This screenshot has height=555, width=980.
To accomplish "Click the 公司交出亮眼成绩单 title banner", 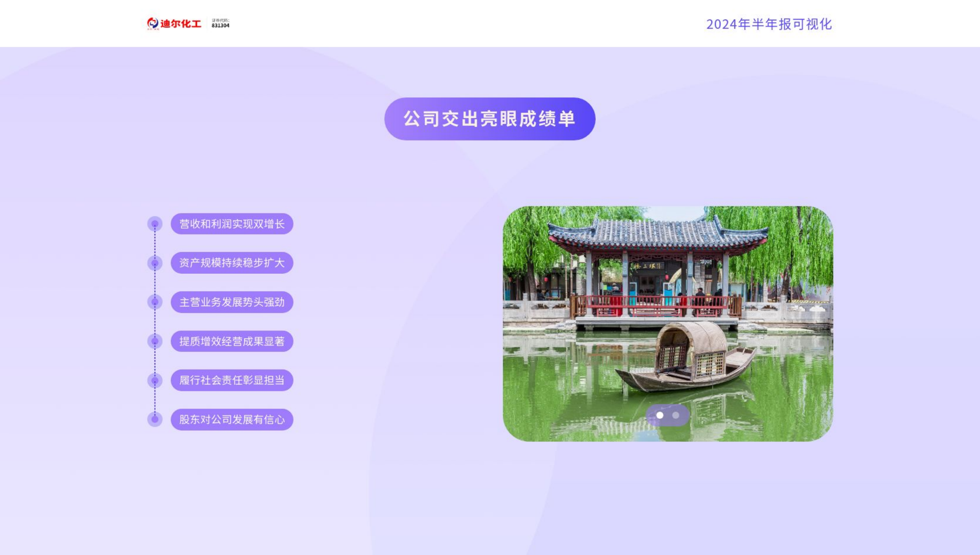I will tap(489, 119).
